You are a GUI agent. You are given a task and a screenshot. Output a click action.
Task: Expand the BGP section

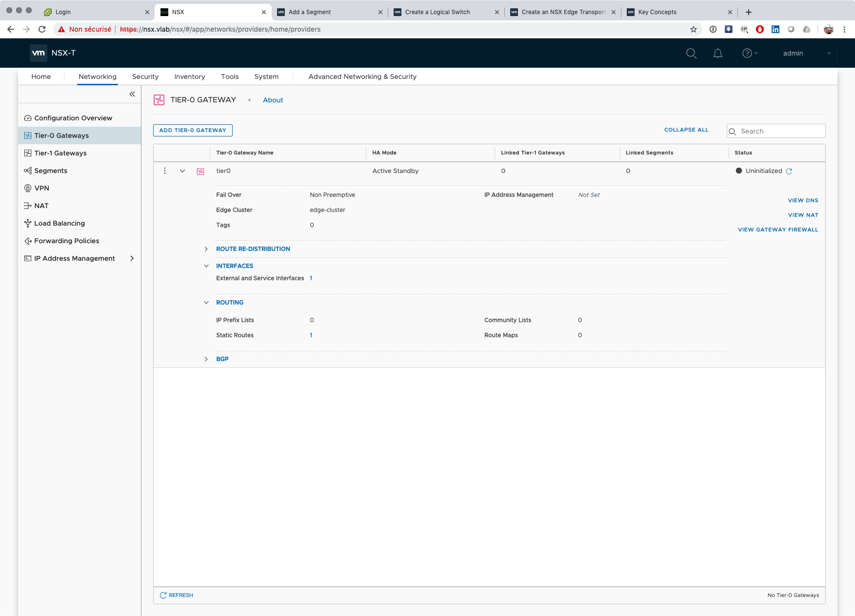206,359
